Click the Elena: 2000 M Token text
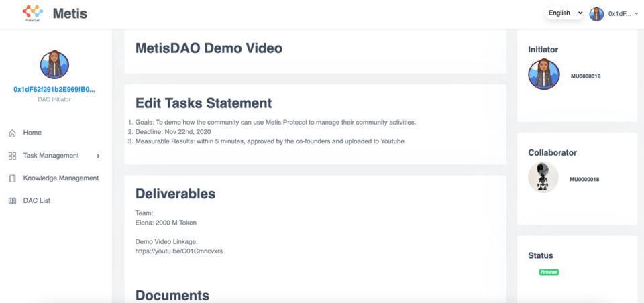This screenshot has height=303, width=644. [166, 223]
